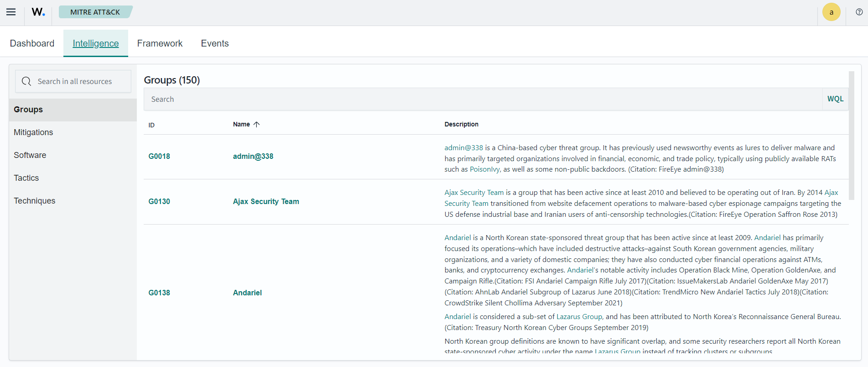Click the Wazuh W. logo
Screen dimensions: 868x367
point(38,12)
